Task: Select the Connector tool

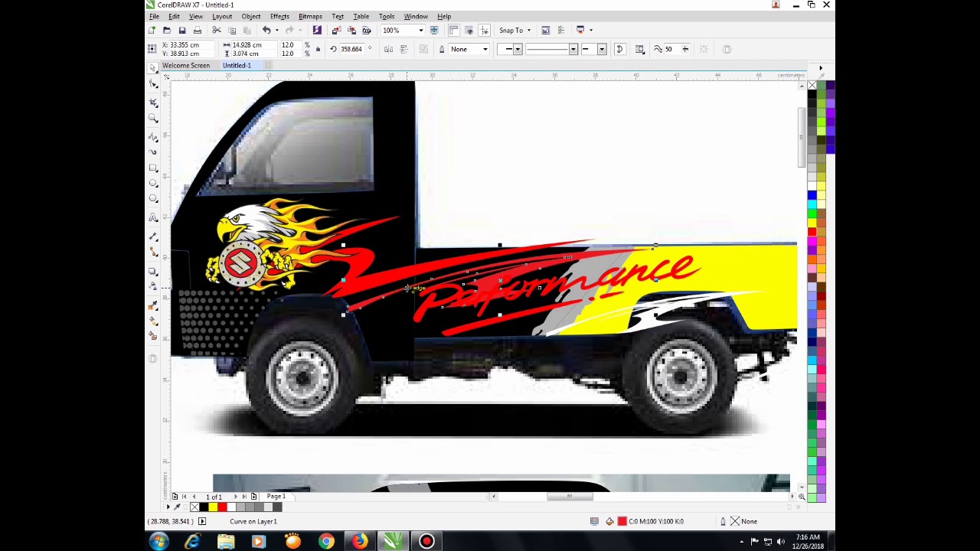Action: pos(153,251)
